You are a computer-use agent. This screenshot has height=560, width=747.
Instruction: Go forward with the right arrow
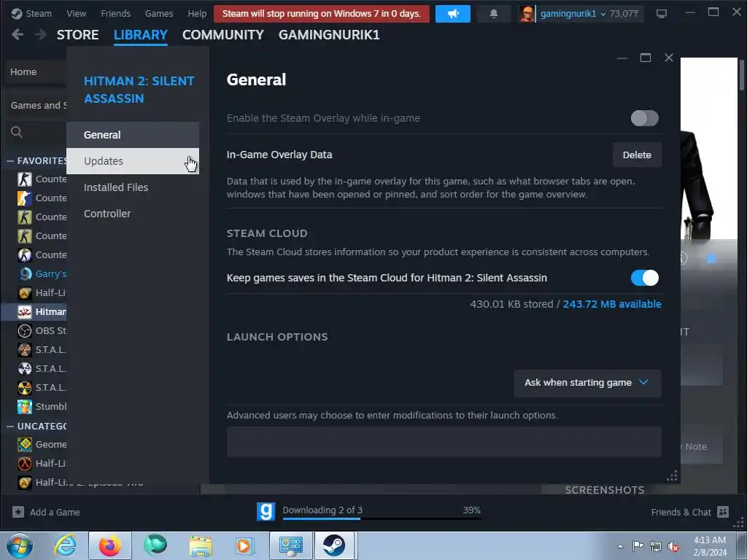pyautogui.click(x=41, y=34)
